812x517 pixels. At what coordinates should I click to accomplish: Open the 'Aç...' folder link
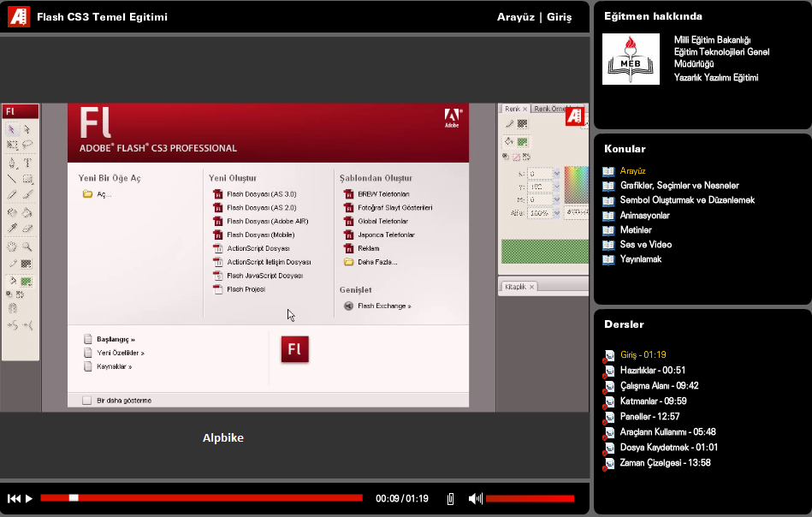point(97,194)
